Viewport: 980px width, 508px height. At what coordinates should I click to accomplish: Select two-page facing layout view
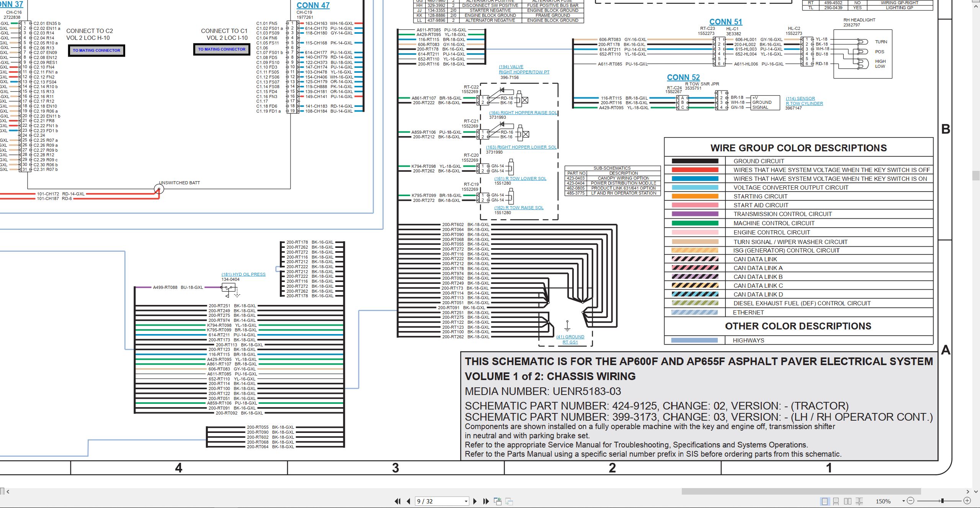point(848,501)
